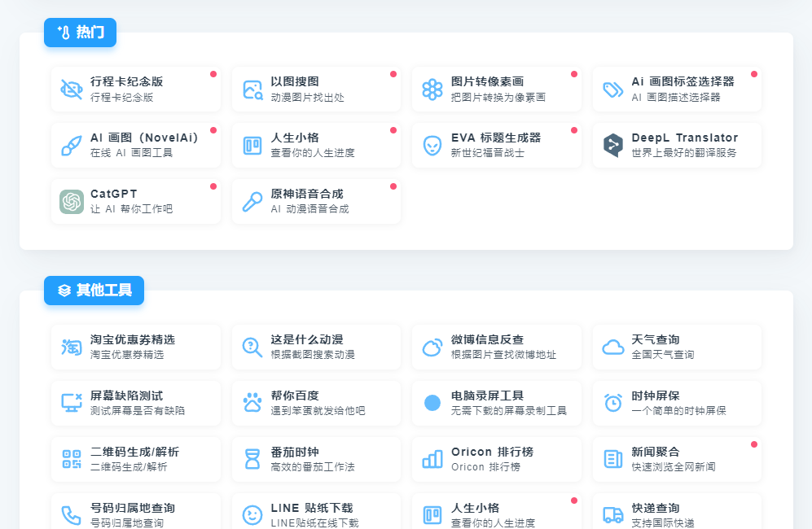Click the CatGPT logo icon

[x=72, y=201]
